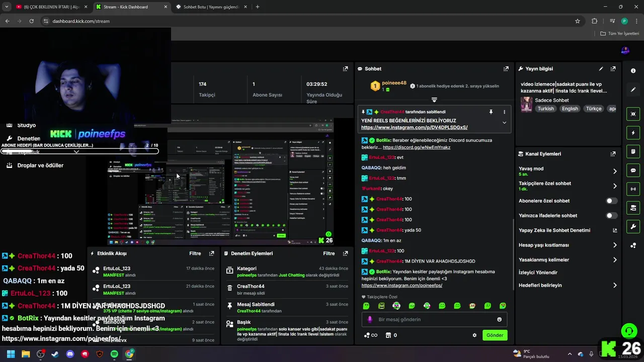Viewport: 644px width, 362px height.
Task: Pop out the Yayın bilgisi panel
Action: [613, 69]
